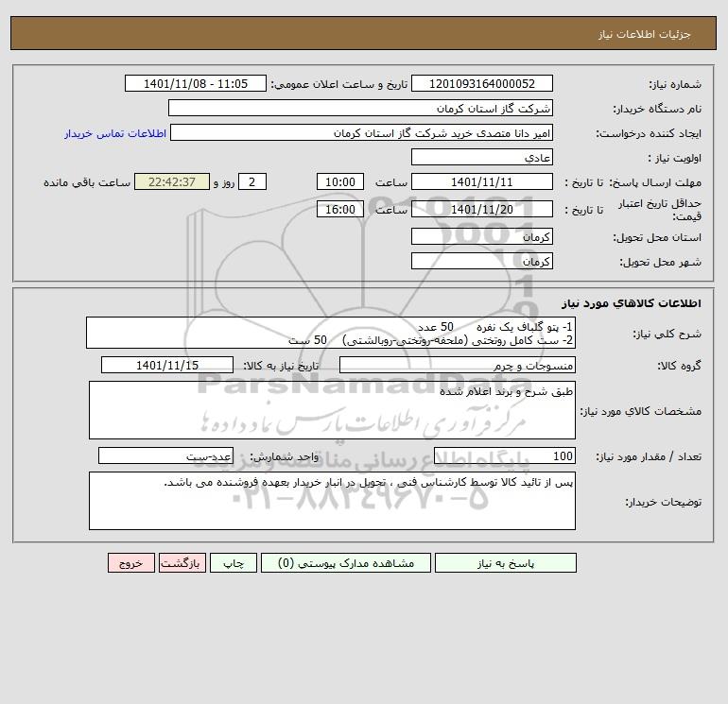Open اطلاعات تماس خریدار link

pyautogui.click(x=115, y=133)
